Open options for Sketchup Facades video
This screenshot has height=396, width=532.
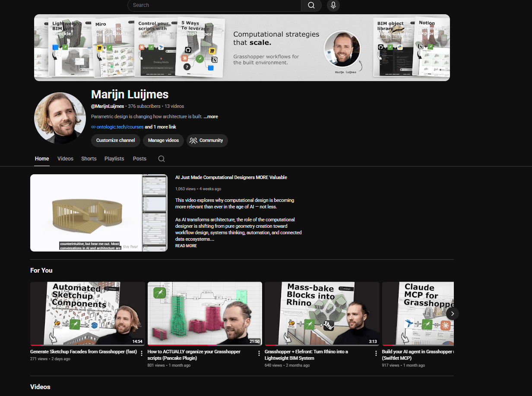[141, 353]
